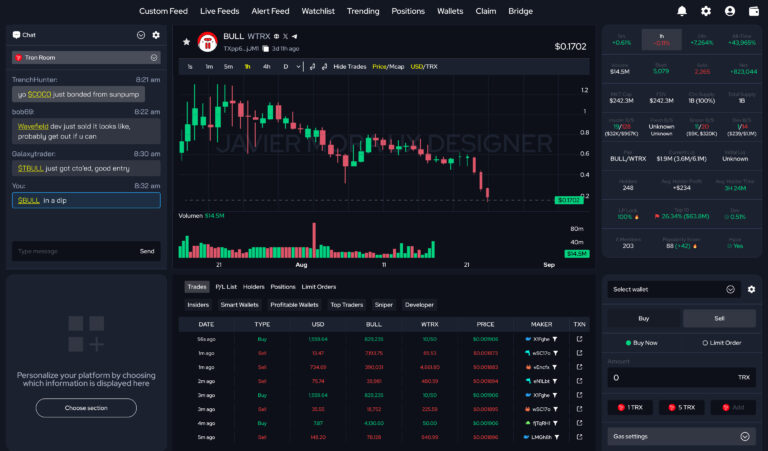Click the Add preset amount button
768x451 pixels.
point(733,407)
